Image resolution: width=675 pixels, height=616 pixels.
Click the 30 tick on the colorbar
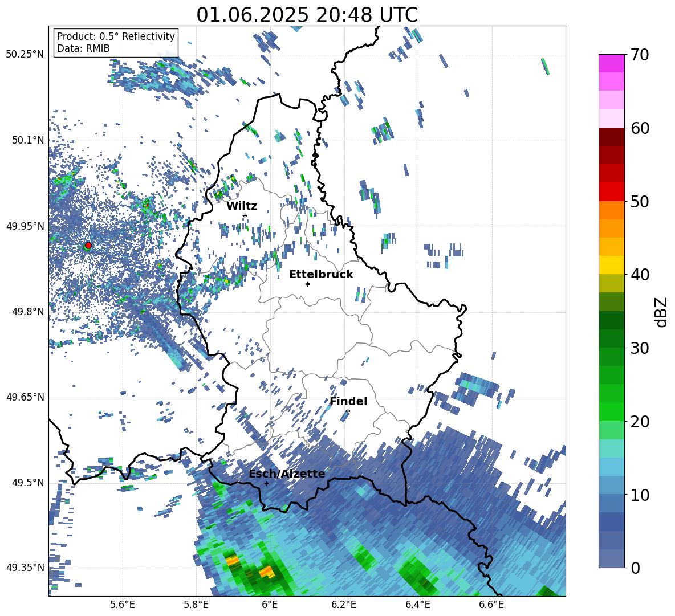[x=640, y=348]
